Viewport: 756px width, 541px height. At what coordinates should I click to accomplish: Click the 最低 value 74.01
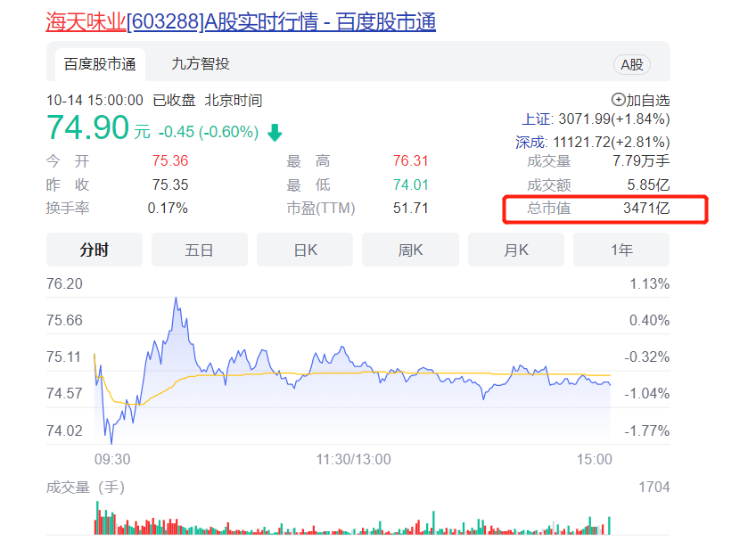(x=410, y=184)
